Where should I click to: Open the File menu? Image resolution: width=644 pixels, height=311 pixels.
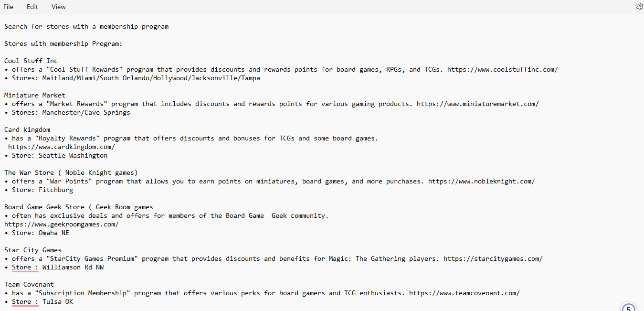(x=9, y=7)
